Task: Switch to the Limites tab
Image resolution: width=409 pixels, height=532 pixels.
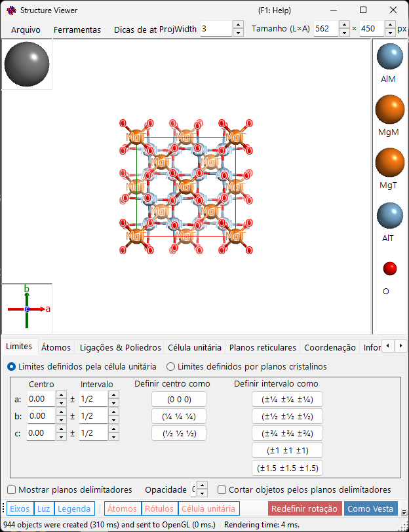Action: 20,347
